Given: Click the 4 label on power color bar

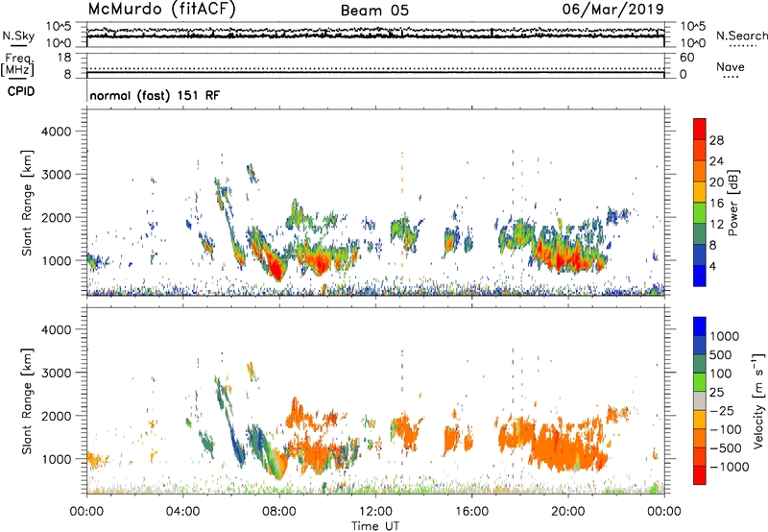Looking at the screenshot, I should pyautogui.click(x=713, y=267).
